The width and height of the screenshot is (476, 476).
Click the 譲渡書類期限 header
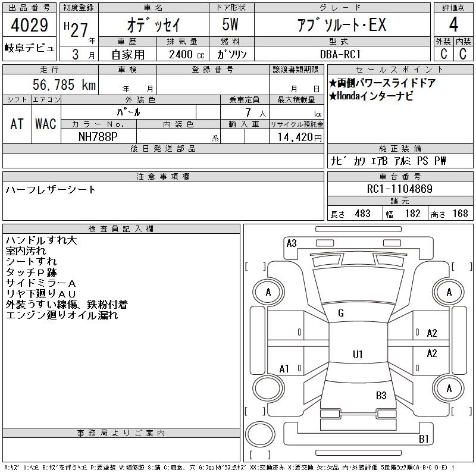click(x=296, y=70)
